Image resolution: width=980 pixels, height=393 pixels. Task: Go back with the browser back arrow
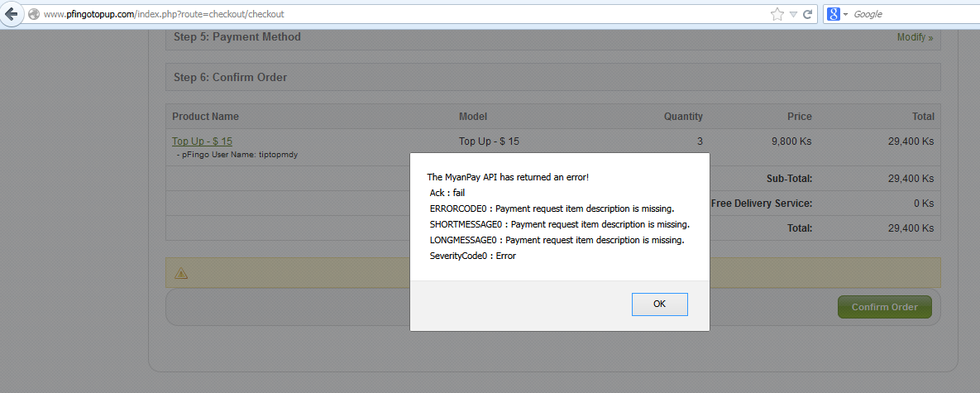coord(11,14)
